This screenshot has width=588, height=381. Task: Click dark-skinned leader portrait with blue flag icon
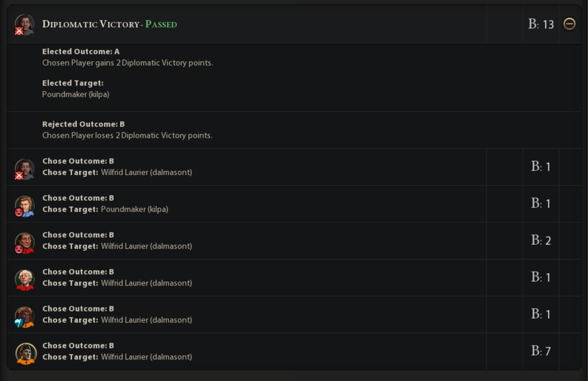[x=25, y=317]
